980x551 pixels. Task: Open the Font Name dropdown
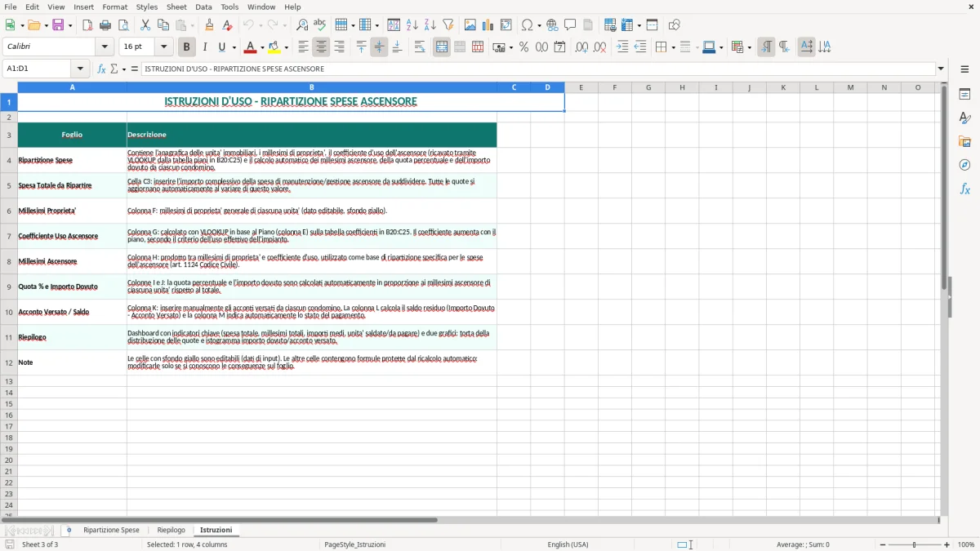[x=105, y=47]
